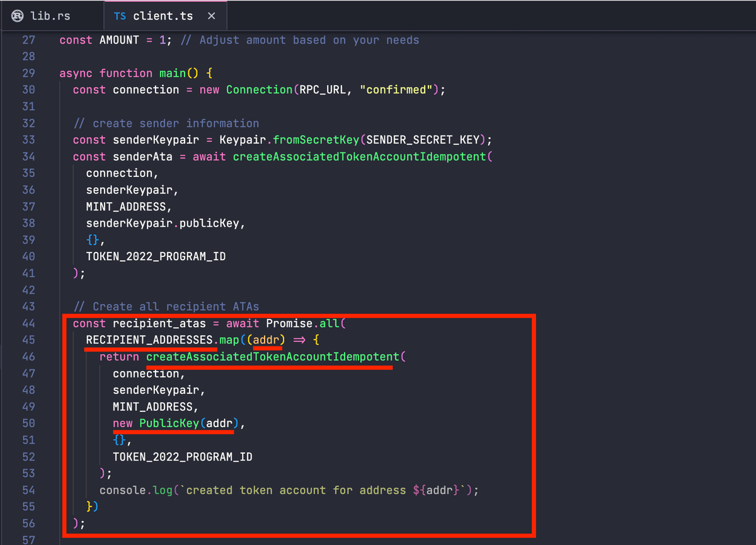
Task: Close the client.ts tab
Action: (x=212, y=16)
